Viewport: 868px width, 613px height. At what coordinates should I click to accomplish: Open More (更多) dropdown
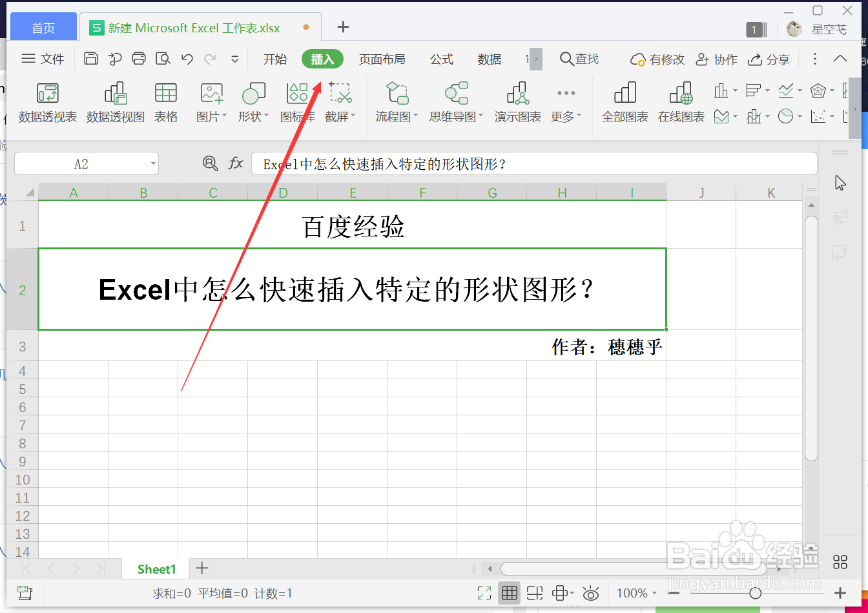[x=566, y=102]
